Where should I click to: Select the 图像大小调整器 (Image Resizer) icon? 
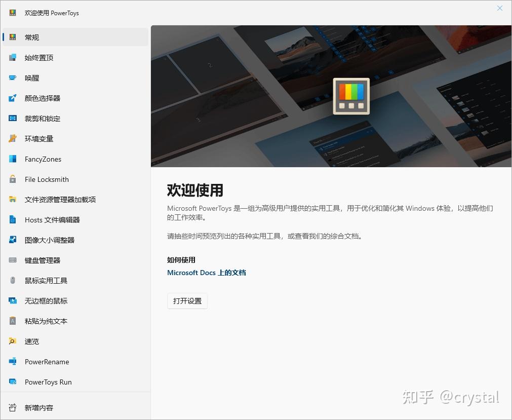tap(12, 240)
